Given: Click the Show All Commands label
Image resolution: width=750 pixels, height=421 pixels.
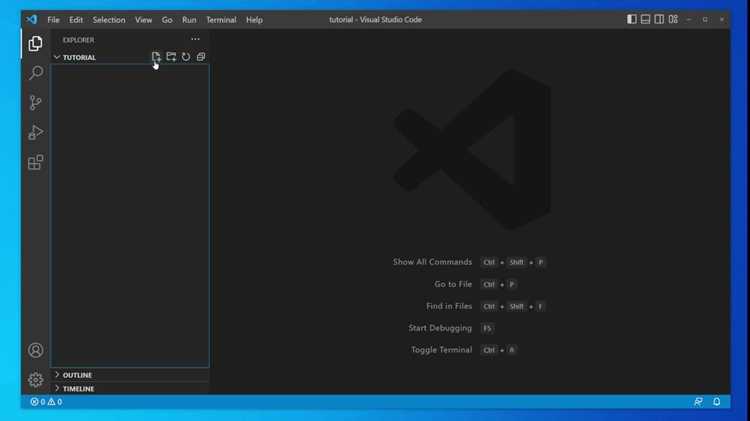Looking at the screenshot, I should 432,262.
